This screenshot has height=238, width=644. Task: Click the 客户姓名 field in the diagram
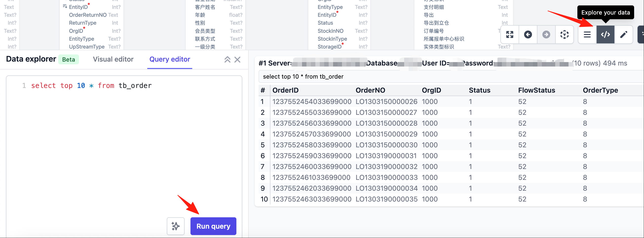click(x=205, y=7)
